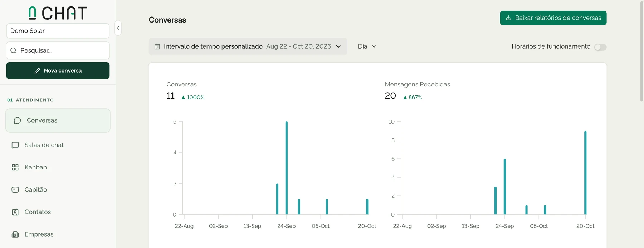This screenshot has height=248, width=644.
Task: Open Conversas in the sidebar
Action: (58, 120)
